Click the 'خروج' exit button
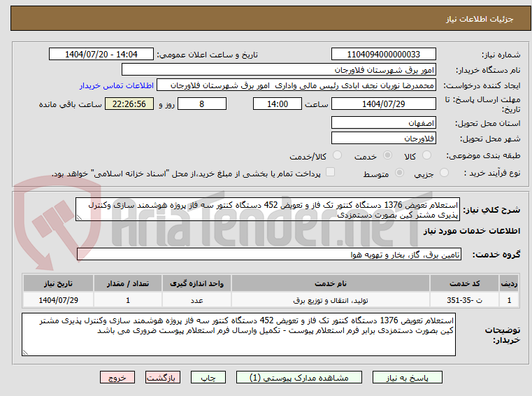The image size is (532, 396). pos(117,377)
